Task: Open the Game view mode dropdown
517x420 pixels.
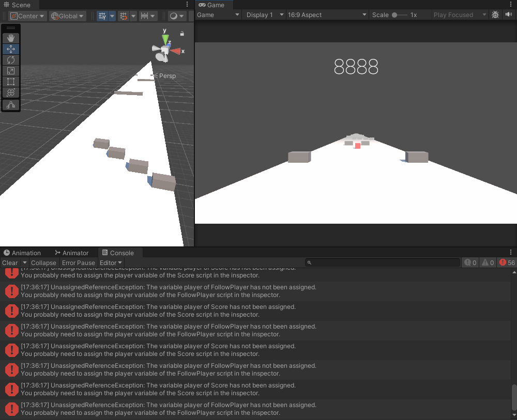Action: point(218,15)
